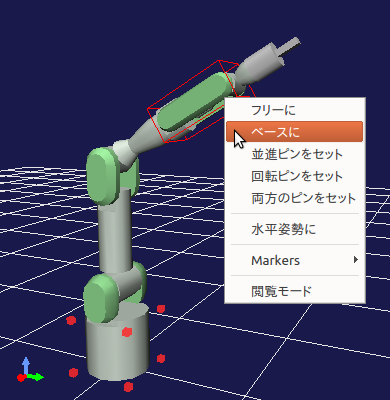Click the coordinate axes gizmo
This screenshot has height=400, width=390.
[x=29, y=370]
